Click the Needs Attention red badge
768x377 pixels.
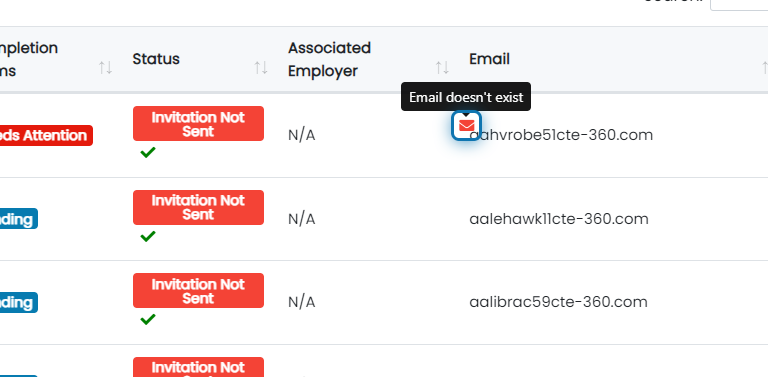coord(46,136)
